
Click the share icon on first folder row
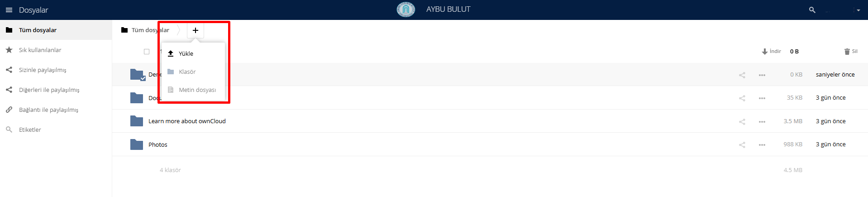coord(742,75)
